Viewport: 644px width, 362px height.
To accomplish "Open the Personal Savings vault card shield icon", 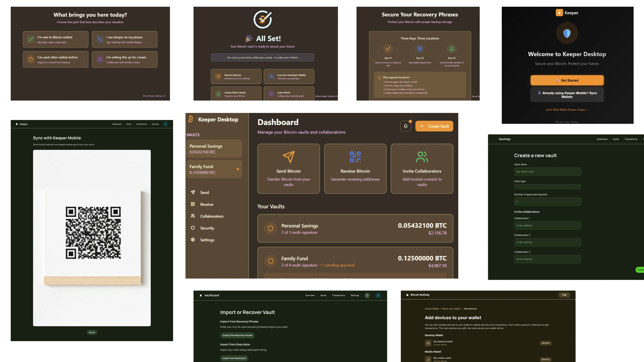I will (x=271, y=228).
